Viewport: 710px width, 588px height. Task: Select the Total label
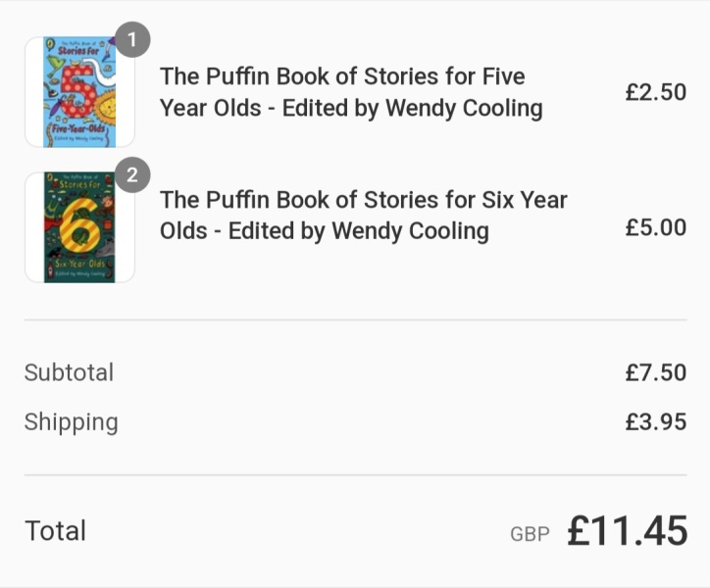click(55, 531)
